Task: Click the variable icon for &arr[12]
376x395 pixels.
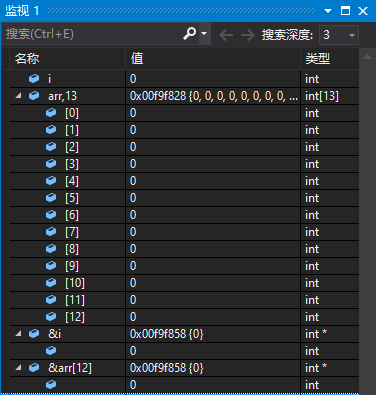Action: pyautogui.click(x=34, y=368)
